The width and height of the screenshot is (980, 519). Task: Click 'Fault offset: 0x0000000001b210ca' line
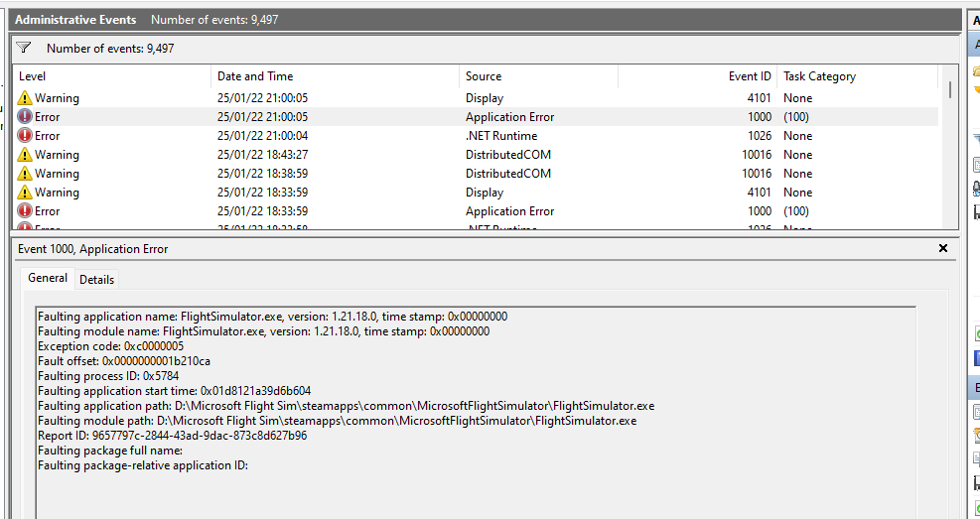tap(124, 361)
